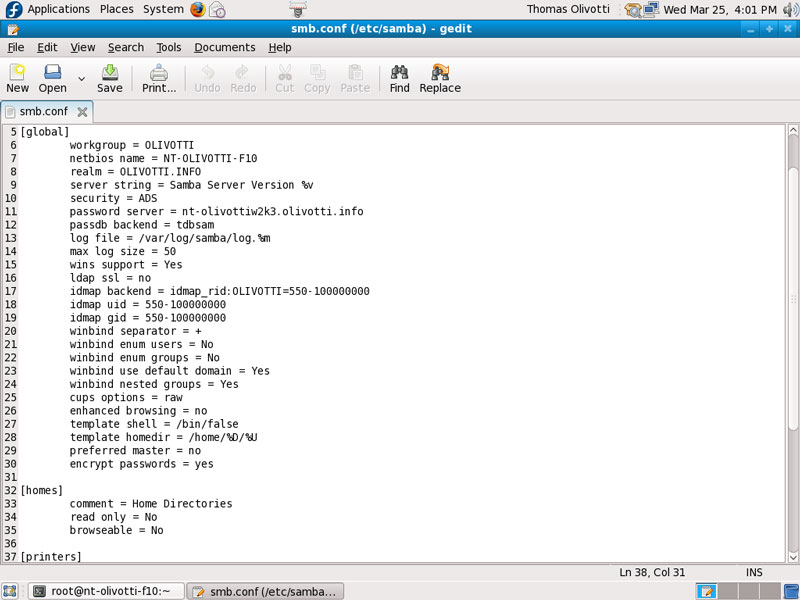Screen dimensions: 800x600
Task: Click the Wed Mar 25 clock
Action: tap(720, 9)
